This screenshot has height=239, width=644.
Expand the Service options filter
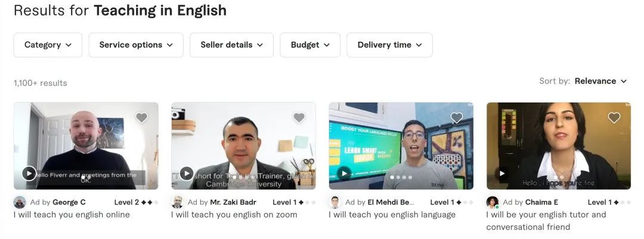point(136,45)
